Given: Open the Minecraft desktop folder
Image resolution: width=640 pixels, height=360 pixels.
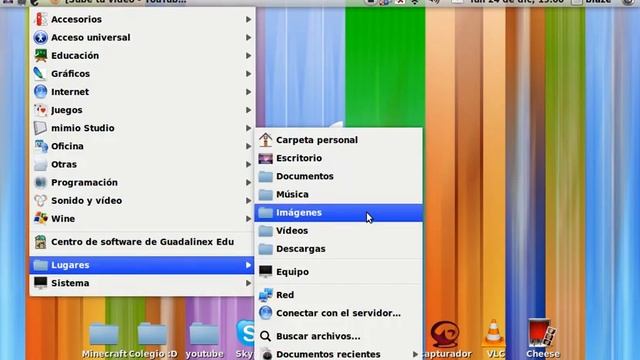Looking at the screenshot, I should coord(104,334).
